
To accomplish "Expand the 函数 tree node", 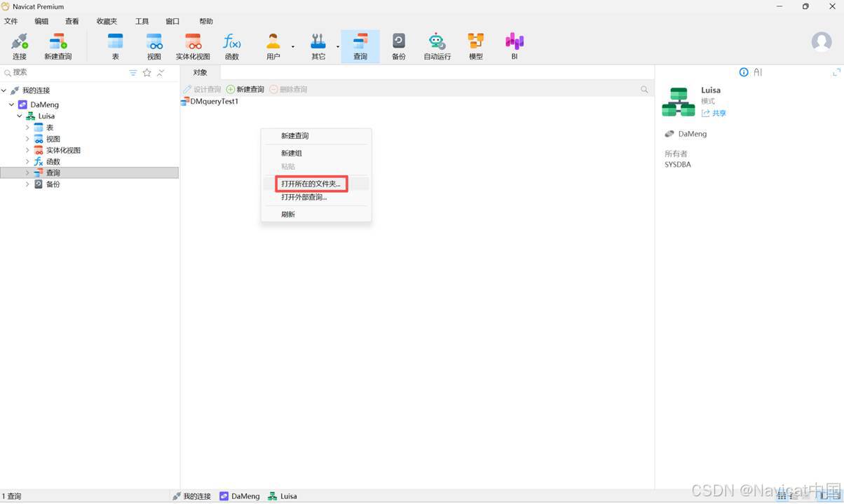I will tap(27, 161).
